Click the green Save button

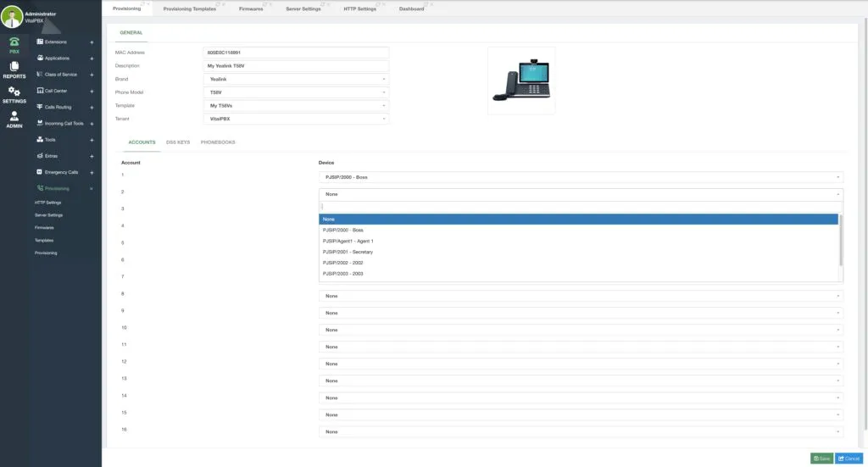pos(821,459)
